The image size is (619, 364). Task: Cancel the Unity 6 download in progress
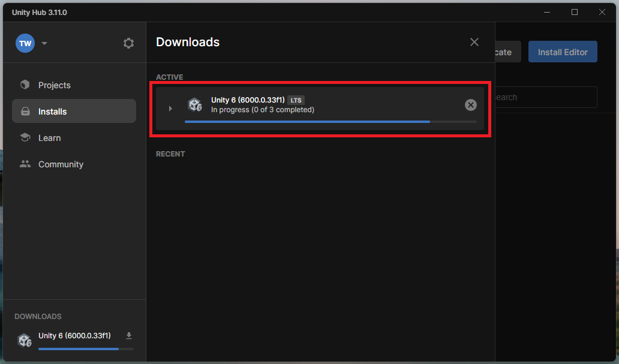point(471,105)
